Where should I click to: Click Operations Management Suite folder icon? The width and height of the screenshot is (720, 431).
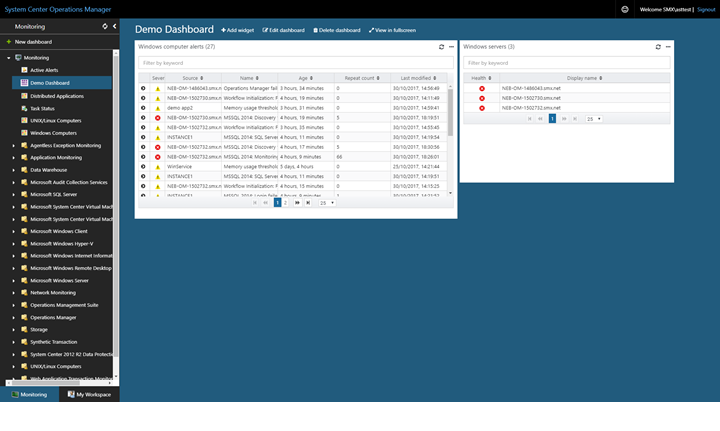coord(24,305)
